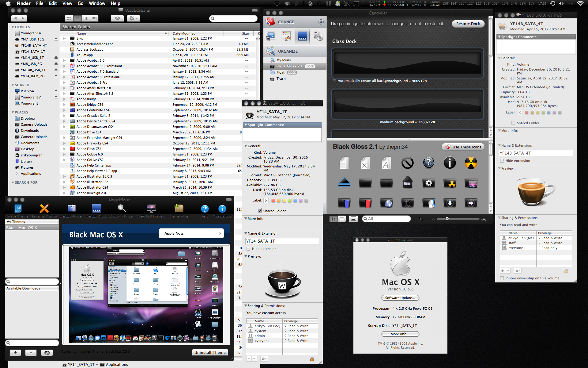
Task: Open the View menu
Action: [x=67, y=3]
